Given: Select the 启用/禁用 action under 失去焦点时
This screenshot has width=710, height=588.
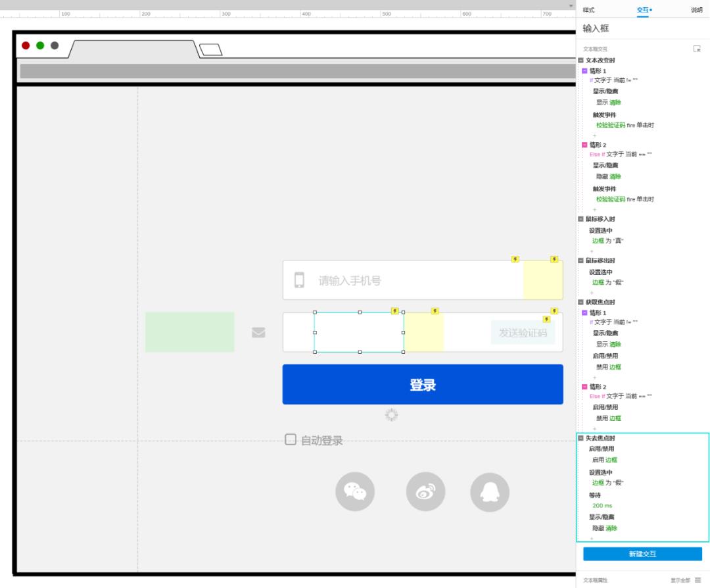Looking at the screenshot, I should tap(602, 449).
